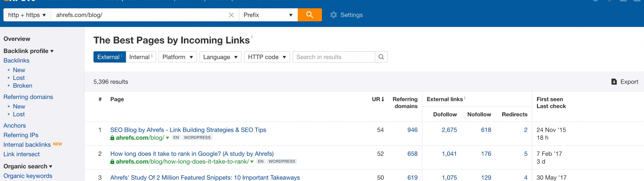Click the Dofollow column header

(445, 114)
